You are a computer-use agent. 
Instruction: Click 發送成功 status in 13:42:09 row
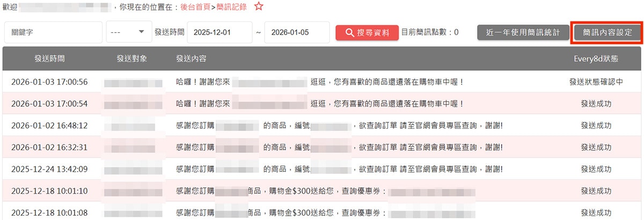pos(596,169)
